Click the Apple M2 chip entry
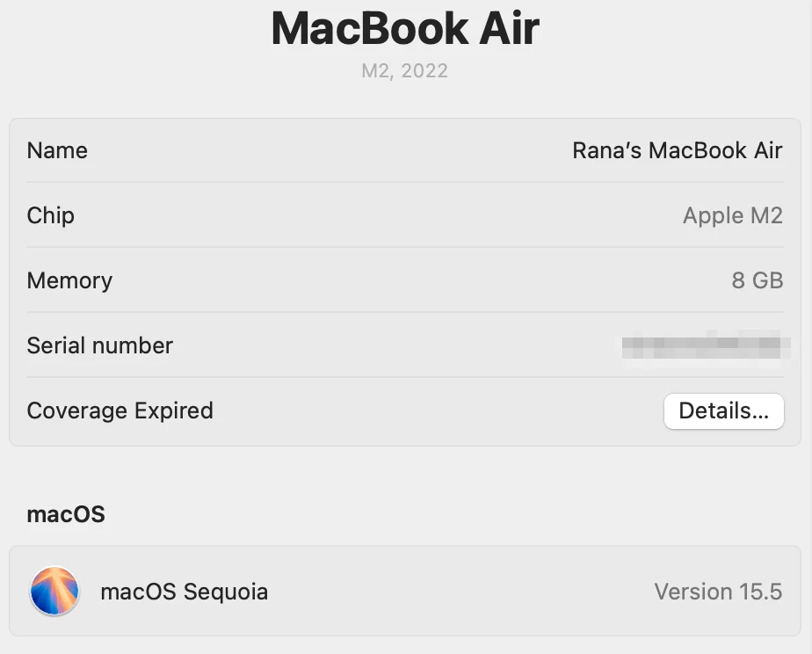This screenshot has width=812, height=654. point(733,215)
